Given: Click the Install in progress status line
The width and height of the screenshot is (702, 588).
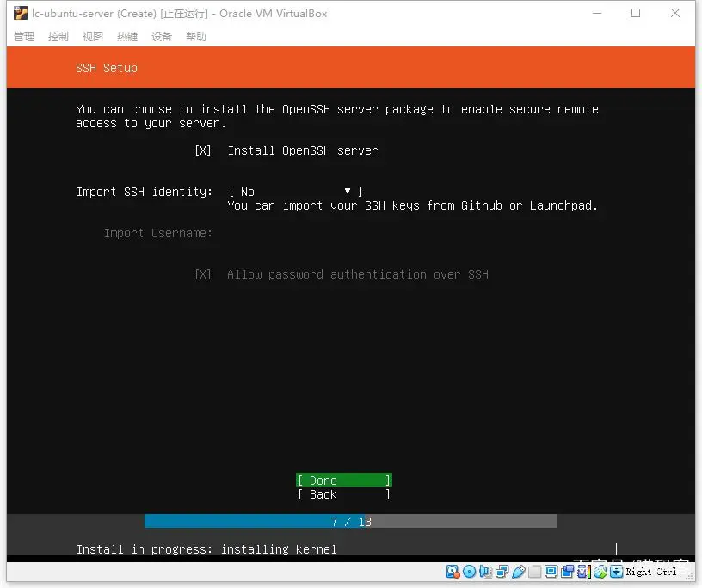Looking at the screenshot, I should click(206, 549).
